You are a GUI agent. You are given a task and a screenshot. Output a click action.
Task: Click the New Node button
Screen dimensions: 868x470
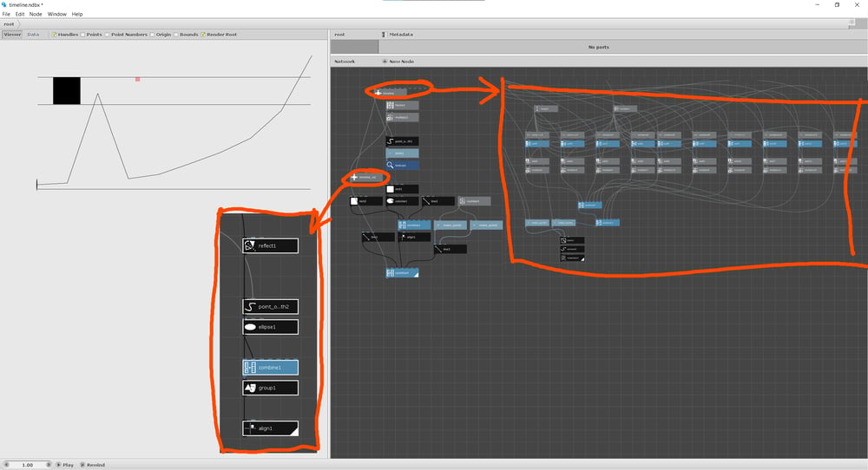coord(398,62)
